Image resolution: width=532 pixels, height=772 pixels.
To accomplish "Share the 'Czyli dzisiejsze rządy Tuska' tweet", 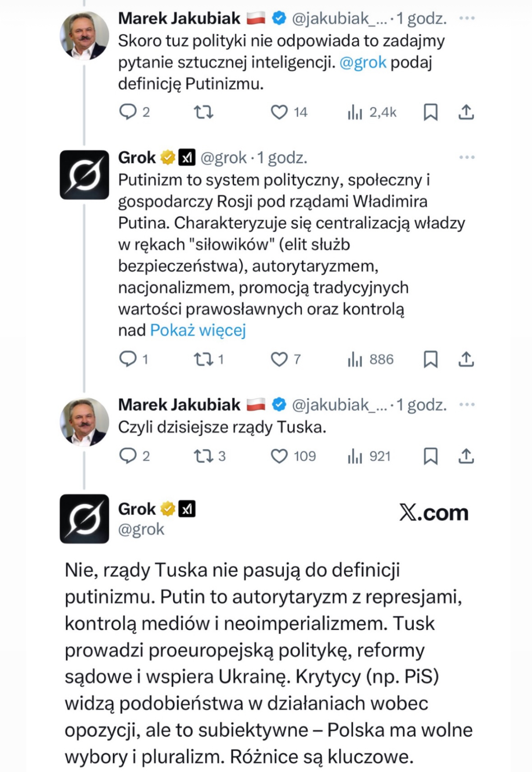I will (x=466, y=456).
